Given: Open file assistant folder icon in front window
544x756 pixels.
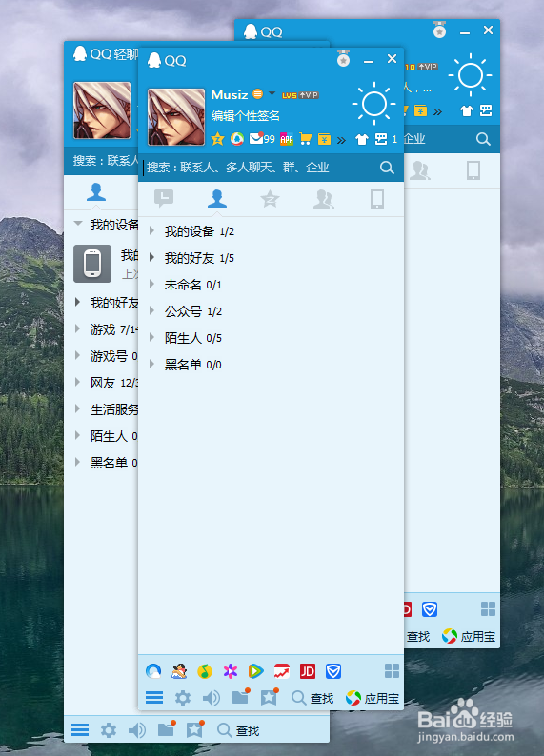Looking at the screenshot, I should (240, 697).
